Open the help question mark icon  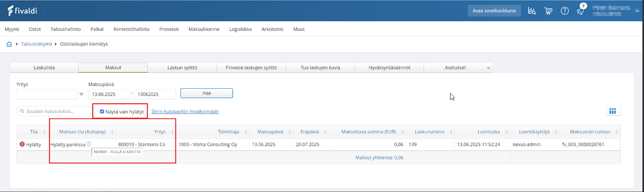[x=565, y=11]
